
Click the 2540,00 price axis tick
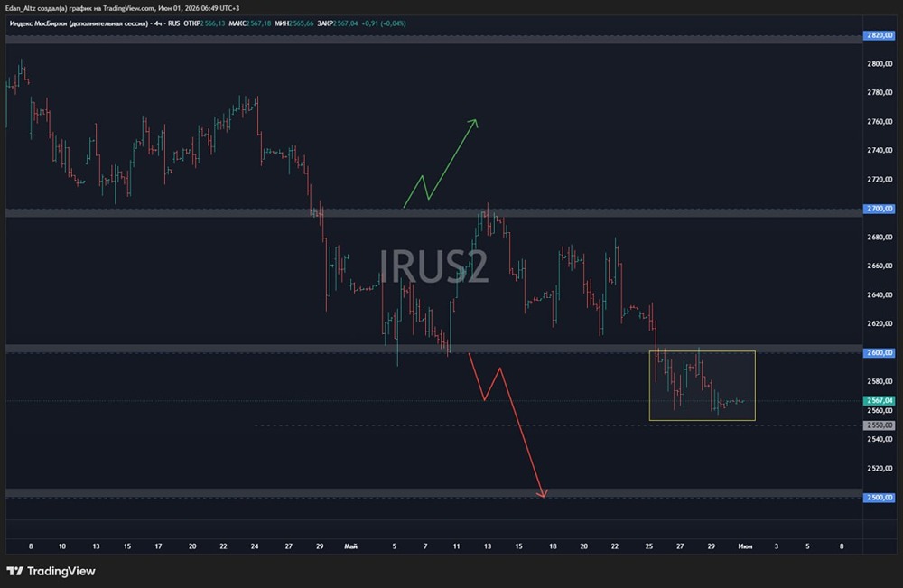[880, 439]
